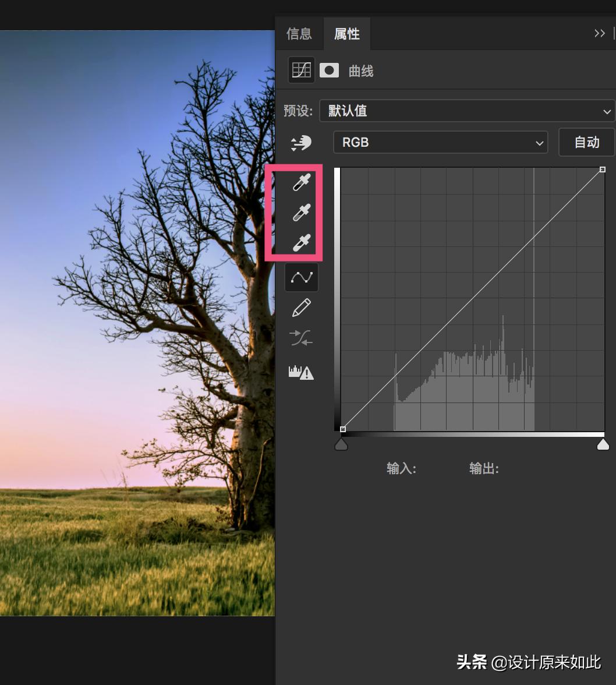Click the black point input slider
Screen dimensions: 616x685
341,444
